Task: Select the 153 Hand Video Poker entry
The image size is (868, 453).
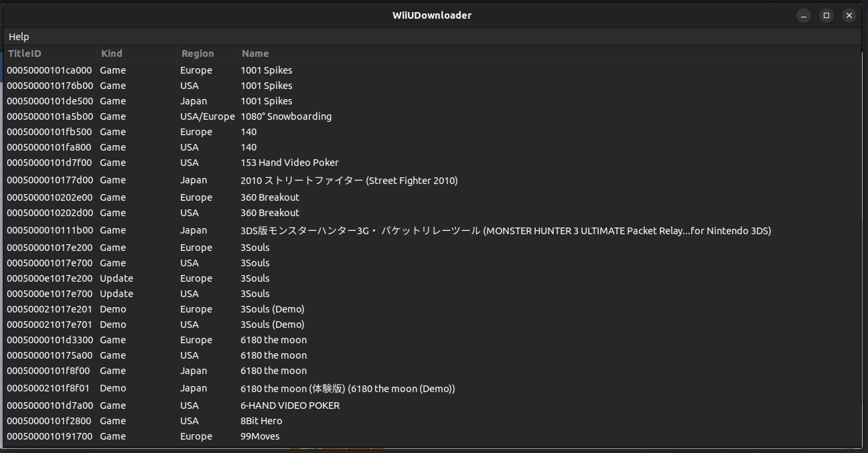Action: pos(289,163)
